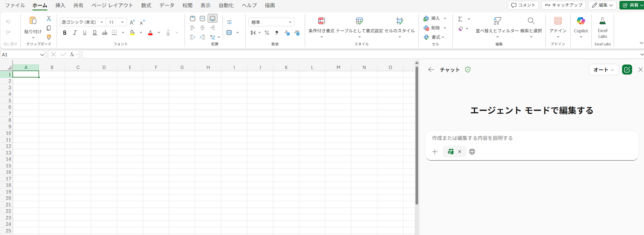Click the キャッチアップ button
The width and height of the screenshot is (644, 235).
[564, 5]
